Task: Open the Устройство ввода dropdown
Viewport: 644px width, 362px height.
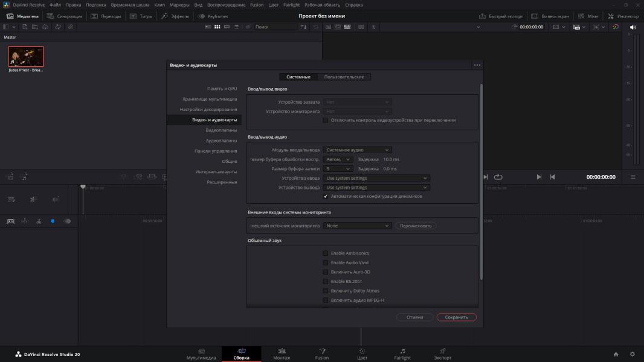Action: pyautogui.click(x=376, y=178)
